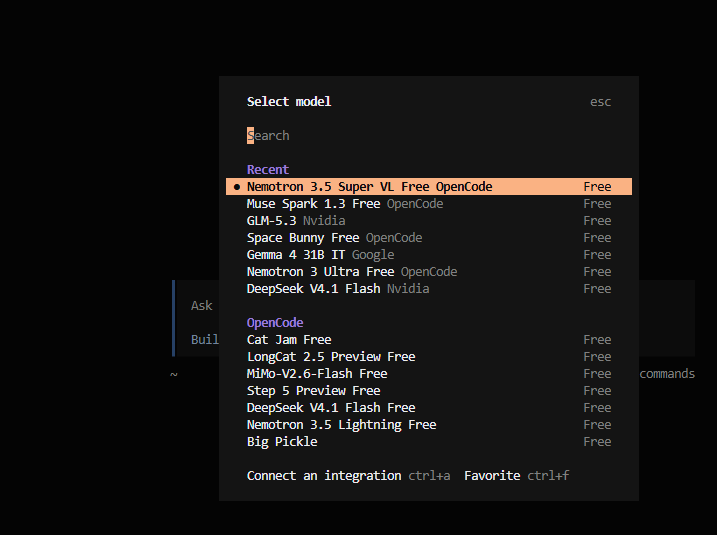This screenshot has width=717, height=535.
Task: Click the Search input field
Action: 428,136
